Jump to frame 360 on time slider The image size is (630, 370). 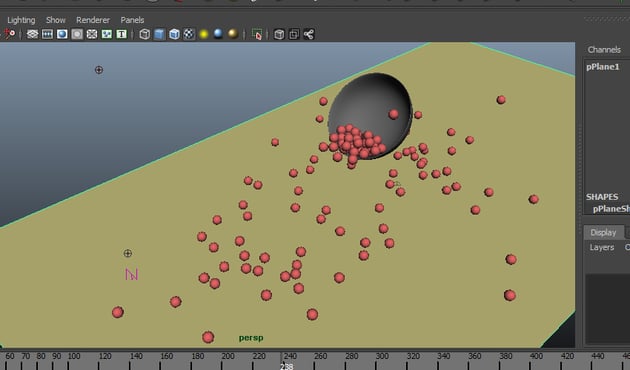click(x=475, y=356)
